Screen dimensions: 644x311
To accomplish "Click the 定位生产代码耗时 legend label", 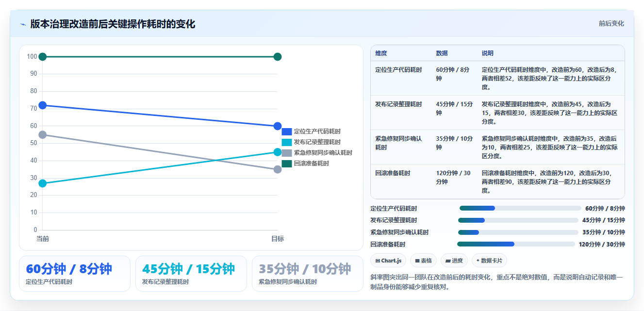I will coord(317,131).
